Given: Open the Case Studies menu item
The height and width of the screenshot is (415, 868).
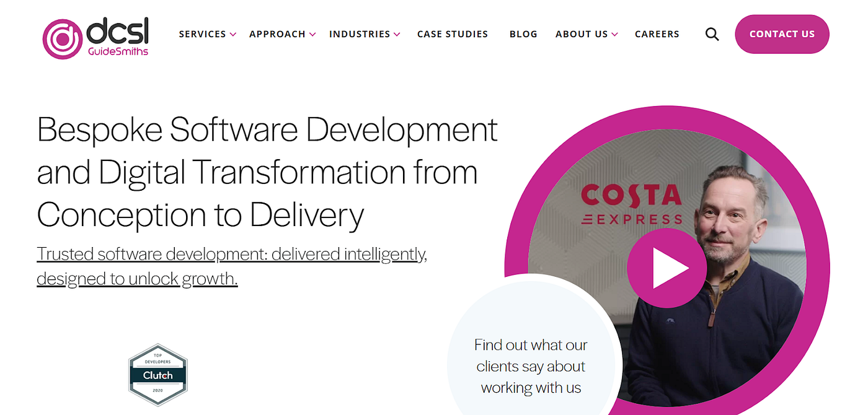Looking at the screenshot, I should pyautogui.click(x=453, y=34).
